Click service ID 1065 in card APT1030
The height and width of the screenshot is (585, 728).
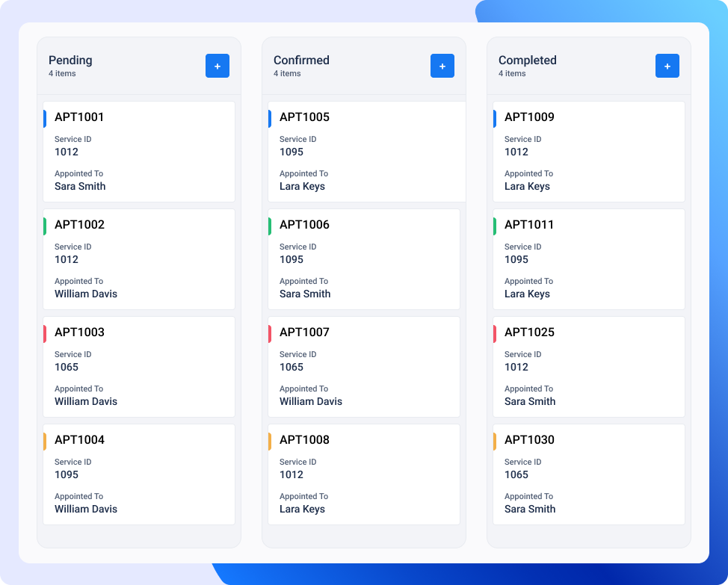coord(516,474)
